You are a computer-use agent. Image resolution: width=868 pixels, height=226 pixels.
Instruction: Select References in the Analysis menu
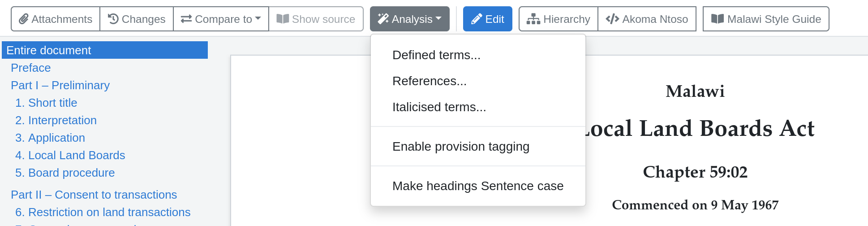pos(430,81)
